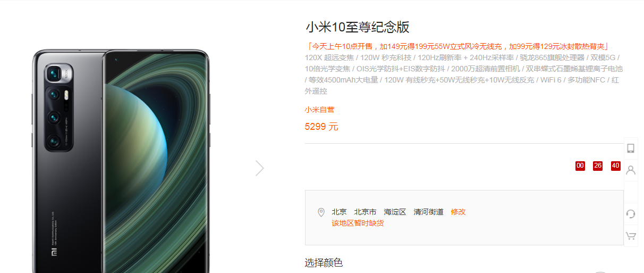This screenshot has height=273, width=644.
Task: Click the 小米自营 seller label
Action: 319,110
